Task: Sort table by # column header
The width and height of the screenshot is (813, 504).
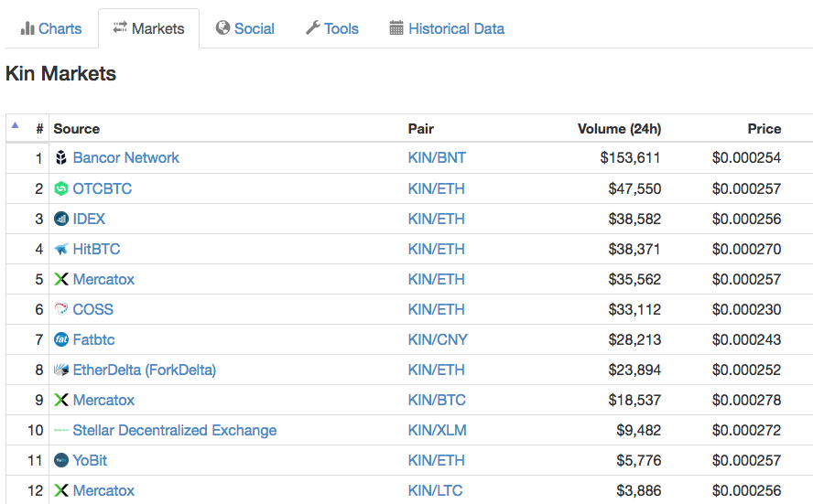Action: coord(39,129)
